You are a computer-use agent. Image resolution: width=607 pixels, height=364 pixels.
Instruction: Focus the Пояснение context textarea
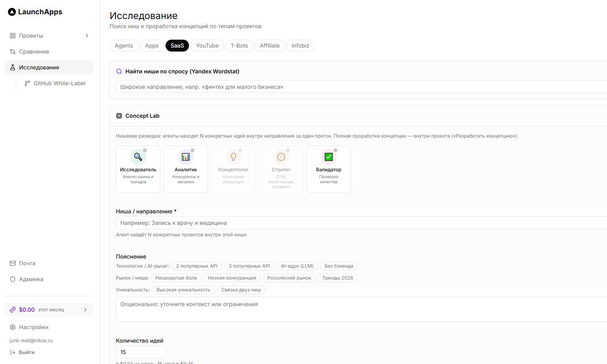(x=361, y=309)
